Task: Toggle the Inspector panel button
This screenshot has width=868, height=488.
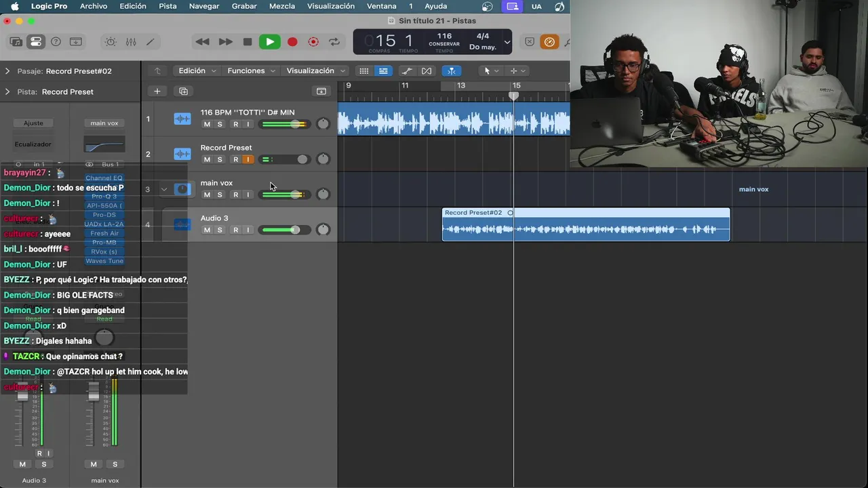Action: pyautogui.click(x=36, y=42)
